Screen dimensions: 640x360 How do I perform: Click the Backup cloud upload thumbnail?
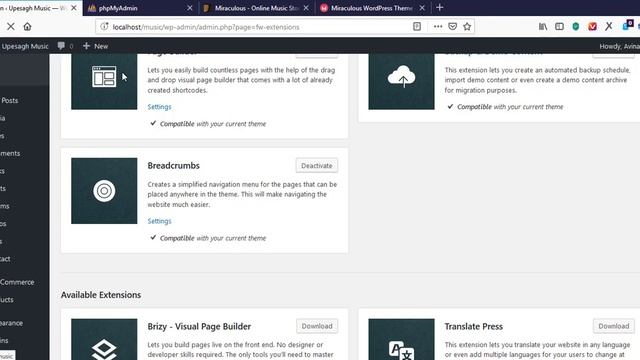click(x=401, y=81)
